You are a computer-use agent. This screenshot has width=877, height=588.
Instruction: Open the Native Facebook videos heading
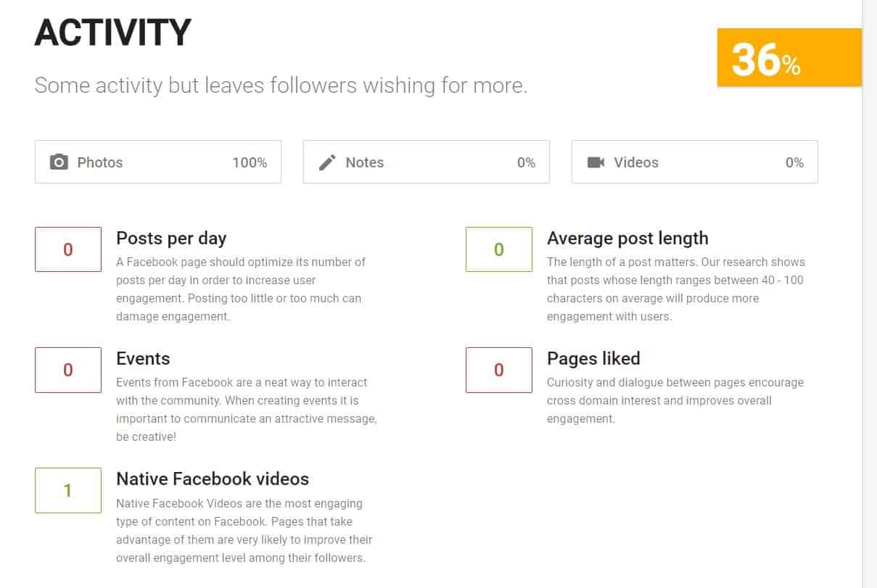click(213, 479)
